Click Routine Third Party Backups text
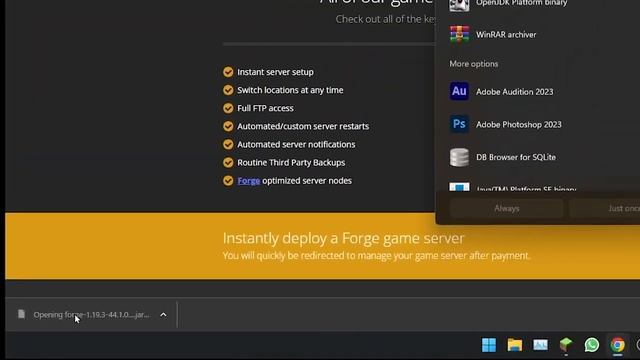This screenshot has height=360, width=640. click(x=291, y=162)
